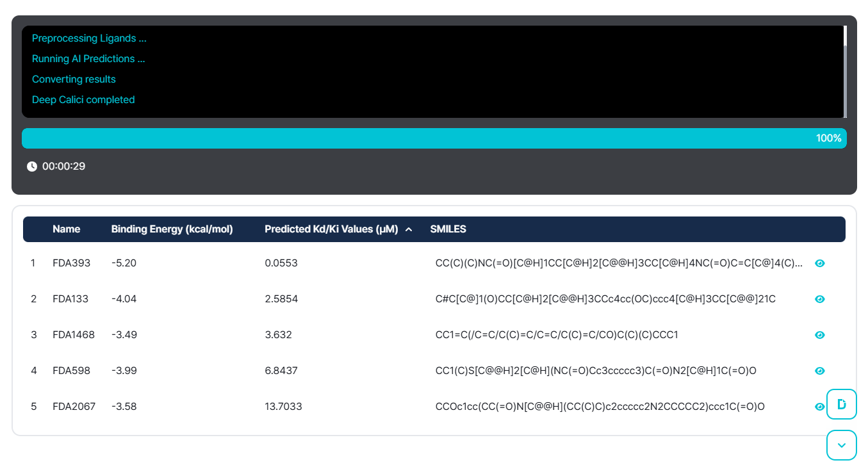
Task: Select the FDA393 compound name
Action: pyautogui.click(x=71, y=263)
